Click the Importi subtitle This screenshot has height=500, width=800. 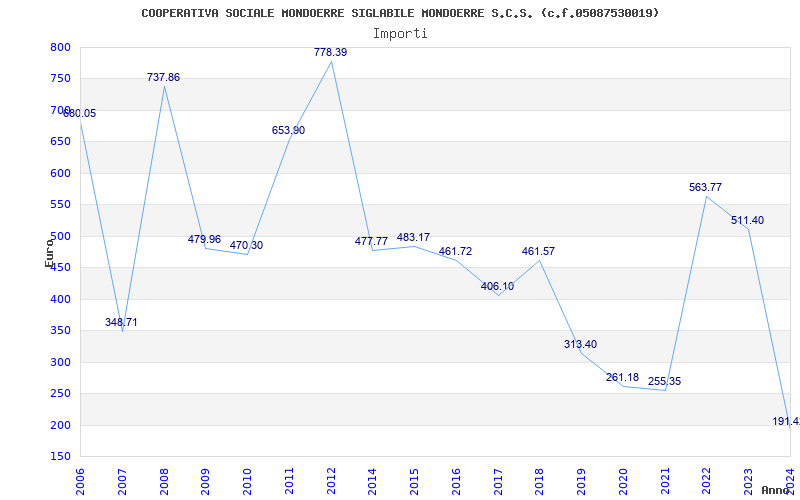[400, 34]
